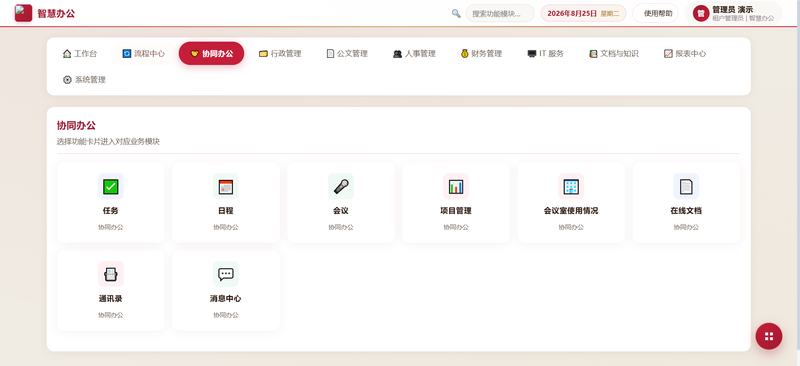Click the 租户管理员 | 智慧办公 role text

coord(743,18)
